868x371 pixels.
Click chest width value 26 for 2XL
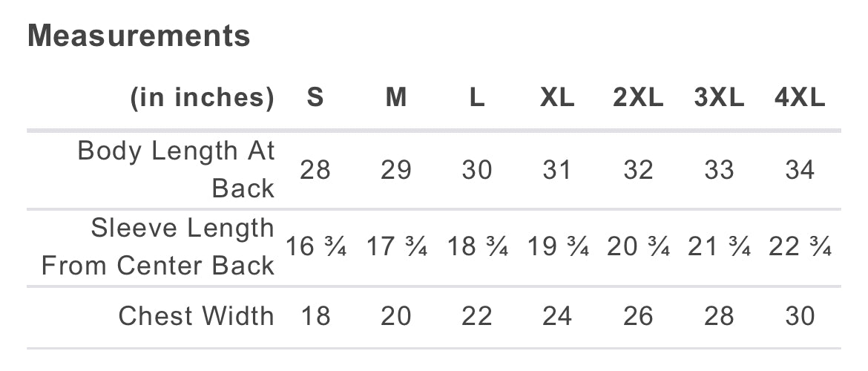tap(638, 316)
